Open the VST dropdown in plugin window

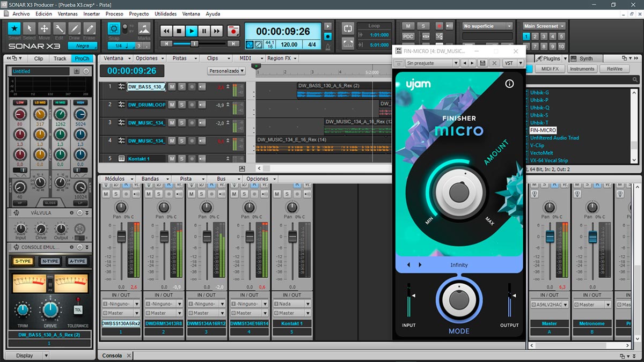point(513,63)
